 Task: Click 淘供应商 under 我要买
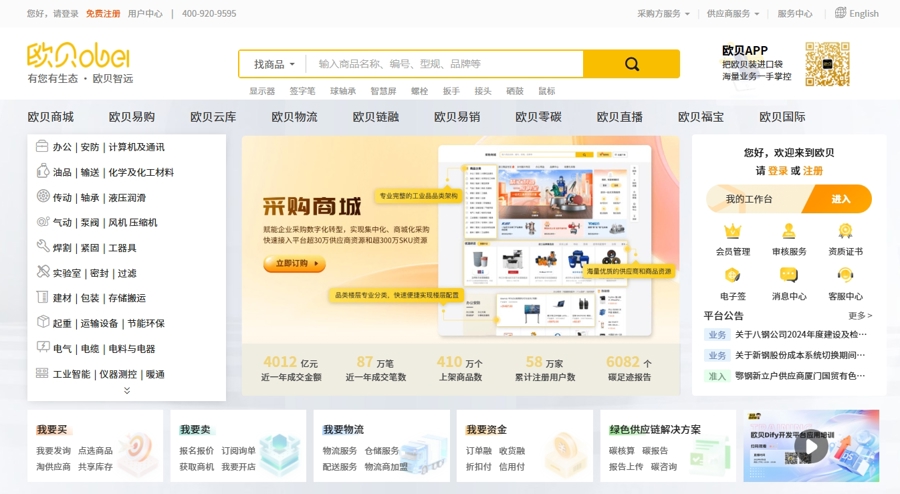pyautogui.click(x=53, y=467)
